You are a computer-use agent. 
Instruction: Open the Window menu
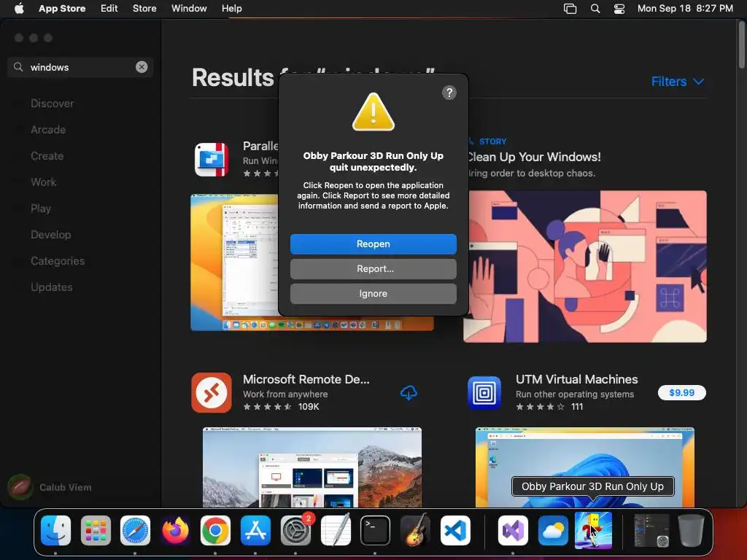coord(189,8)
